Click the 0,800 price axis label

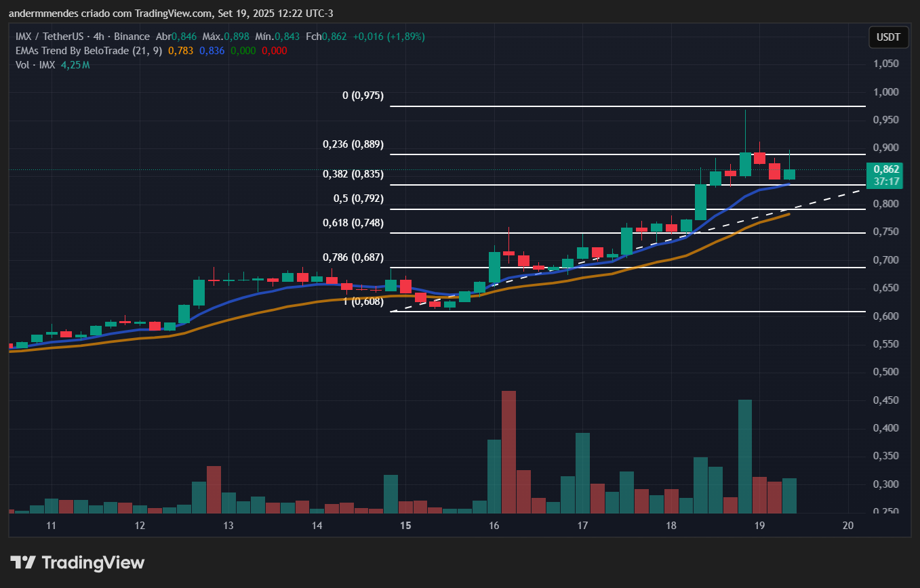pos(886,204)
